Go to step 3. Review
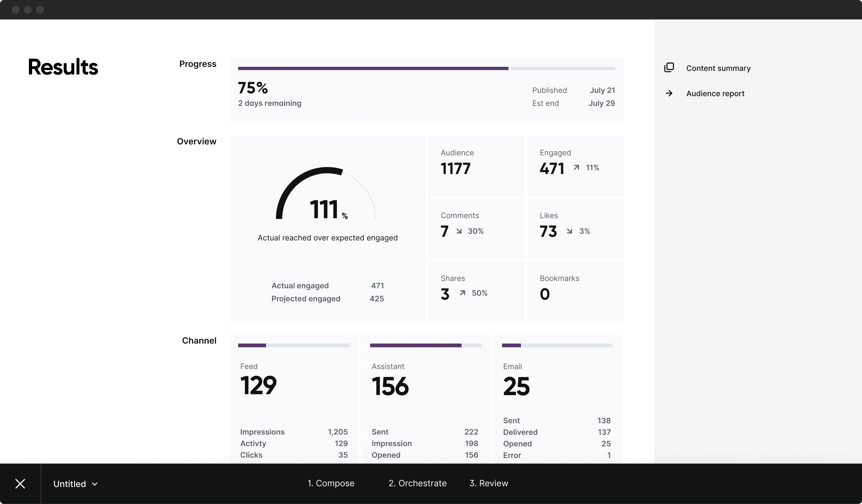The height and width of the screenshot is (504, 862). 488,483
